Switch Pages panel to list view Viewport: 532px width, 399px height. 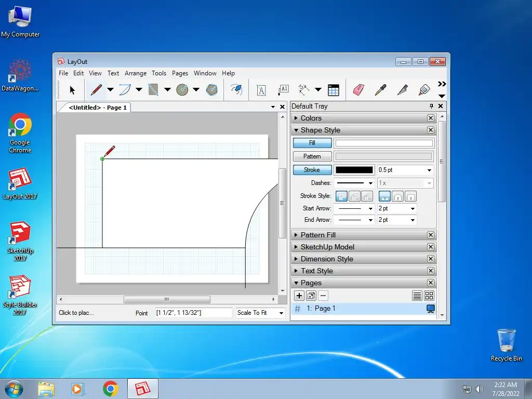(417, 296)
